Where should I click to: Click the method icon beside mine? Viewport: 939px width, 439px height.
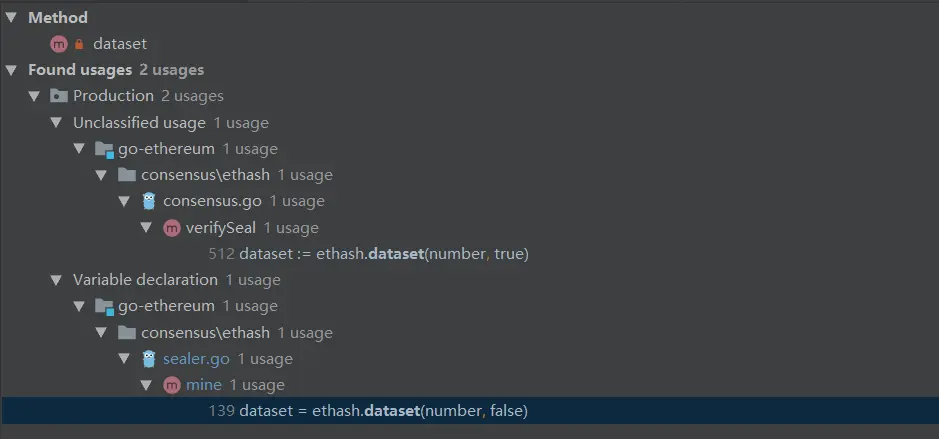[172, 385]
